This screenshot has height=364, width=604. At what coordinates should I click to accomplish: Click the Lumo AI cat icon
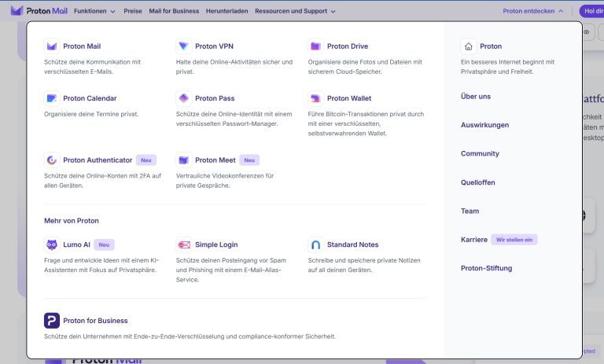tap(52, 245)
